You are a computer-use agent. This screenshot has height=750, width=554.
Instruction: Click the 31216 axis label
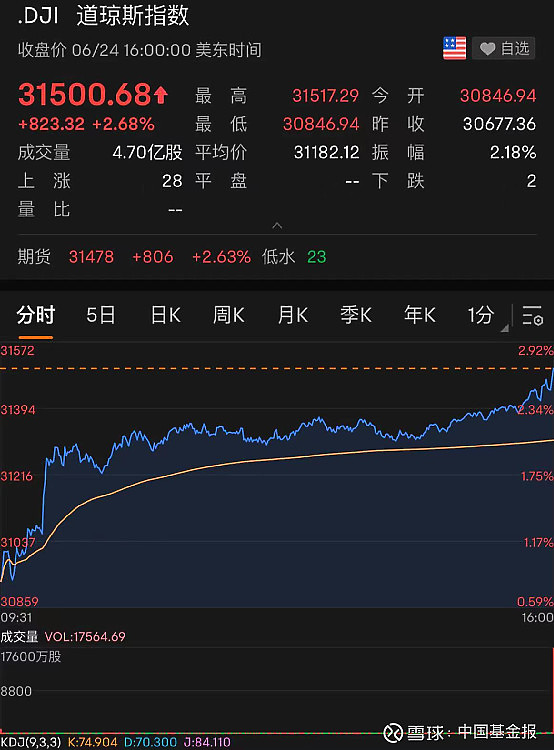17,476
